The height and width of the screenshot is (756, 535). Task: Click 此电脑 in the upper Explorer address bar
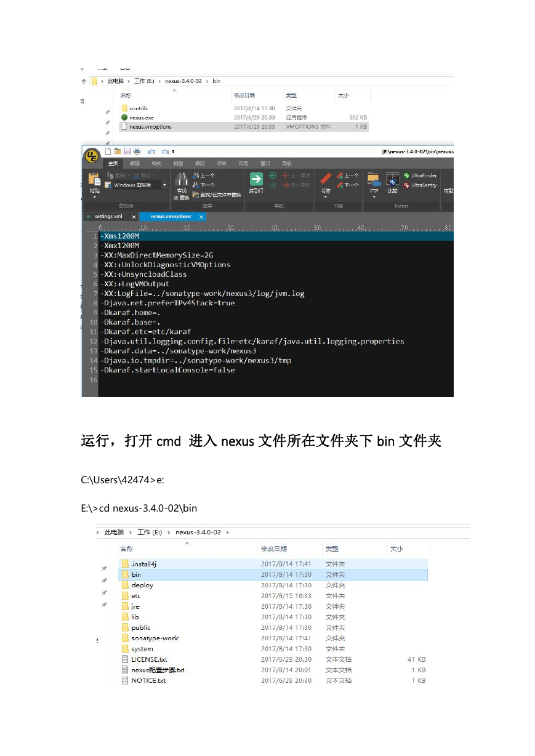[115, 81]
